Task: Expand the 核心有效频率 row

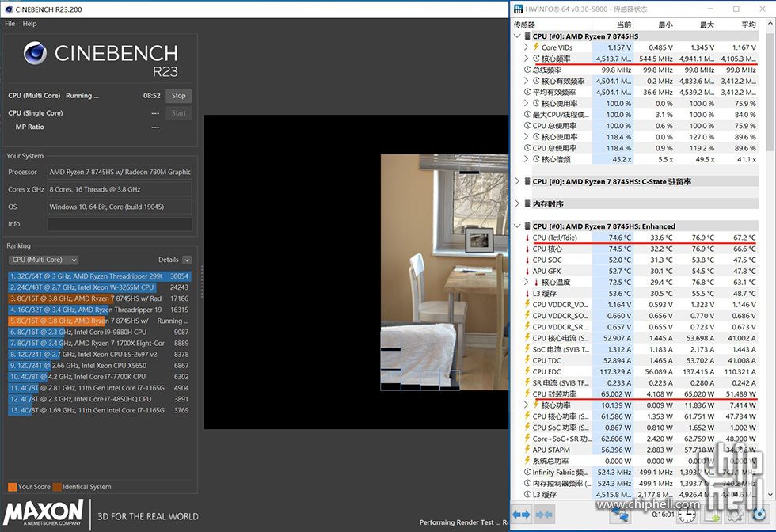Action: pos(526,81)
